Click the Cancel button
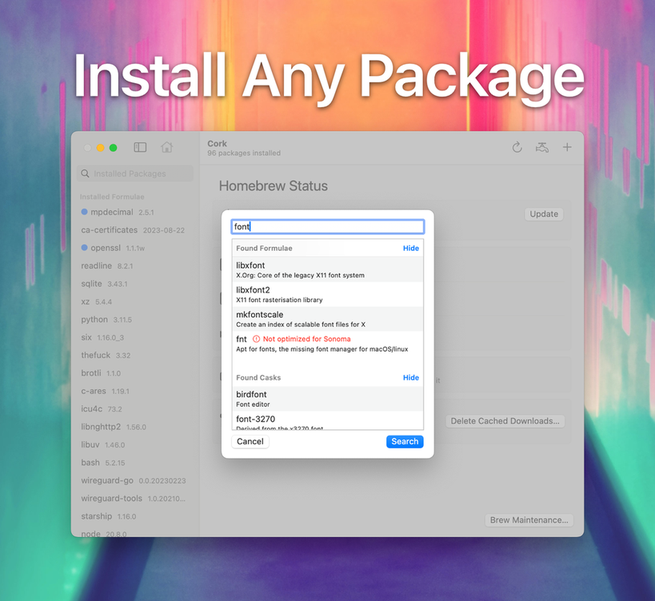This screenshot has height=601, width=655. pyautogui.click(x=250, y=441)
